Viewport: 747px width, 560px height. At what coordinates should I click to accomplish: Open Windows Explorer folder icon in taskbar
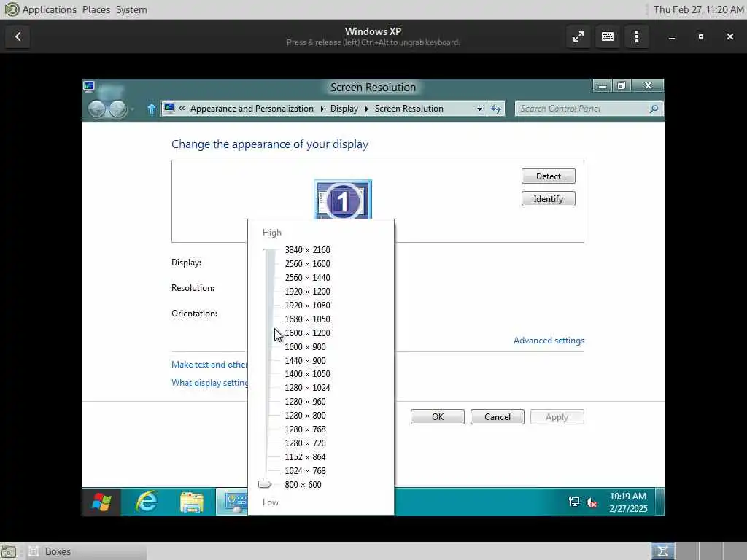click(x=192, y=502)
